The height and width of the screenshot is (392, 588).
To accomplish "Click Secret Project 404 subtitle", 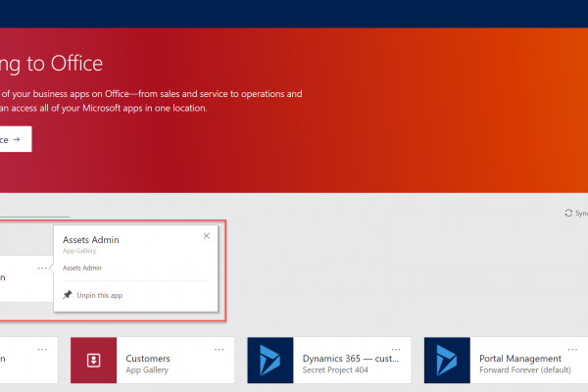I will pos(335,370).
